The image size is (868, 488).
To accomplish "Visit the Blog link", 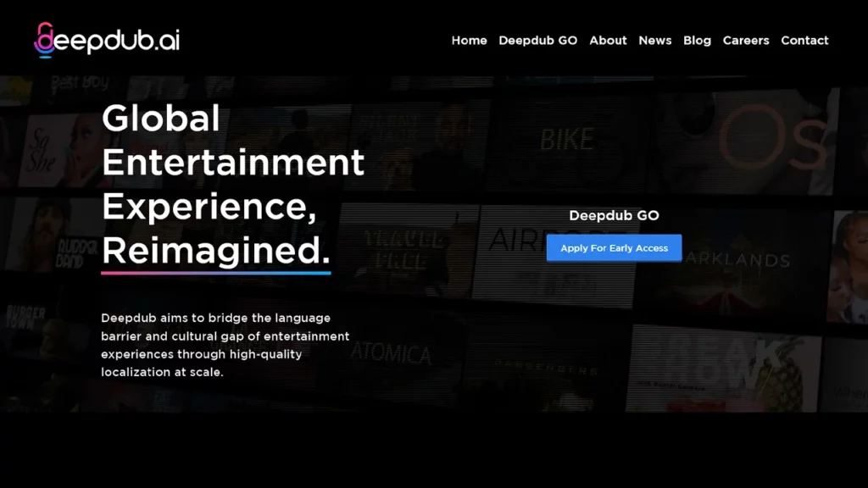I will (697, 41).
